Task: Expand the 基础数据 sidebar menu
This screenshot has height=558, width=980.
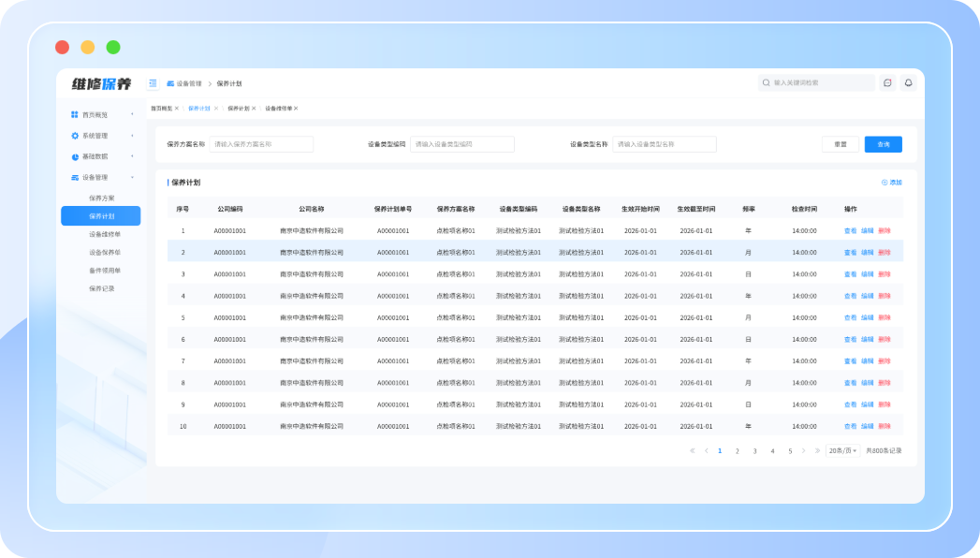Action: click(101, 156)
